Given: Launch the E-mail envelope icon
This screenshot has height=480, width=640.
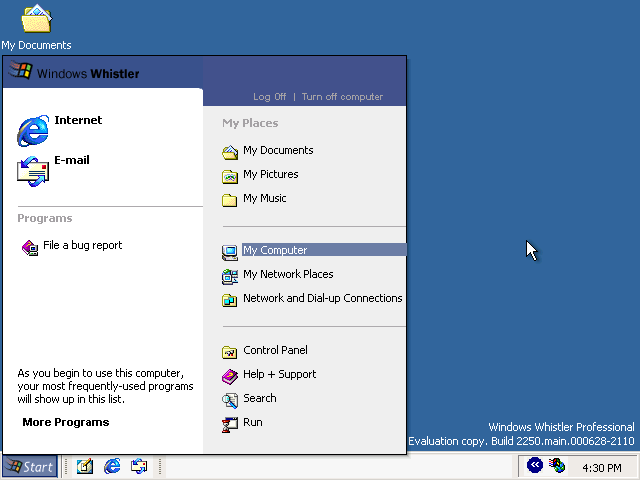Looking at the screenshot, I should click(33, 171).
